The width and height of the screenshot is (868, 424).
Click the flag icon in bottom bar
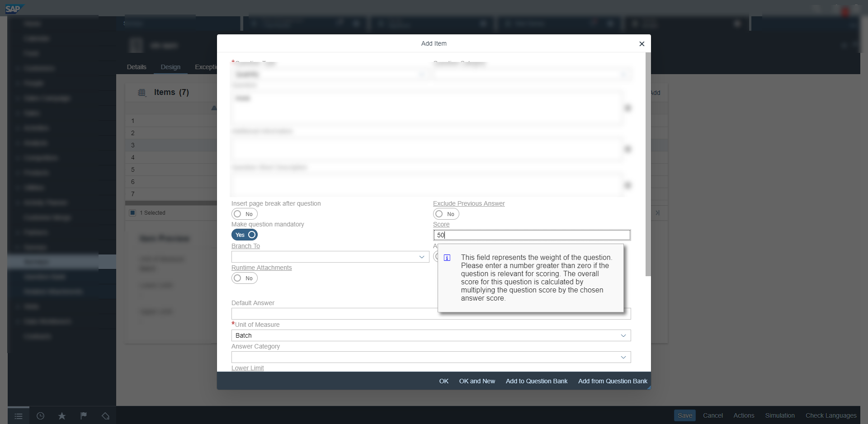pos(84,416)
